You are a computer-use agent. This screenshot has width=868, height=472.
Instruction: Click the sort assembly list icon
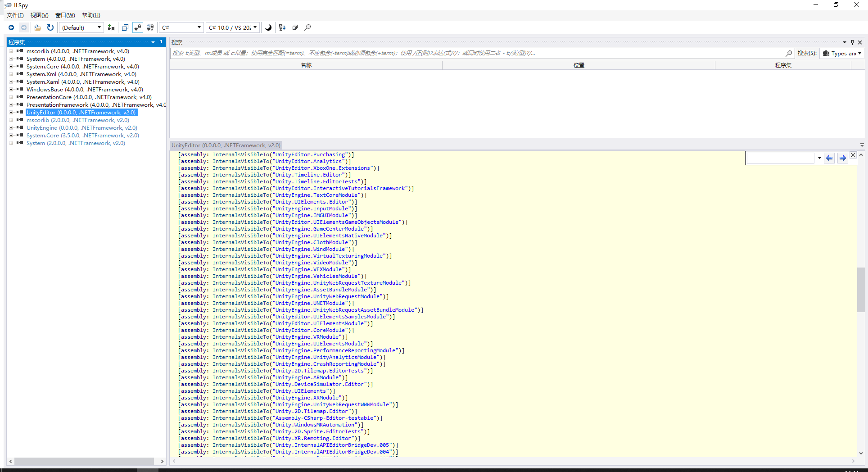[x=282, y=27]
